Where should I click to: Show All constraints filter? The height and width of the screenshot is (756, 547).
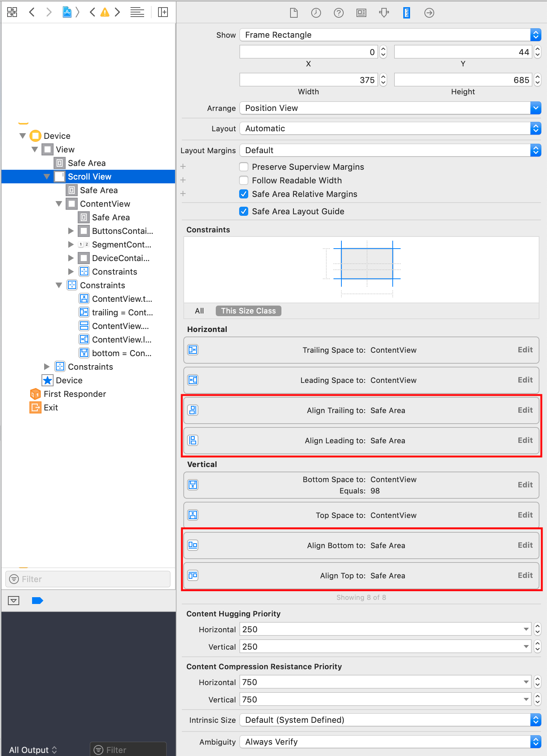point(199,311)
